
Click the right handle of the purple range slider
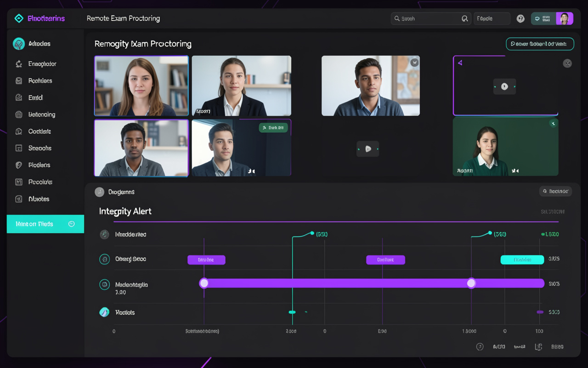click(x=471, y=283)
